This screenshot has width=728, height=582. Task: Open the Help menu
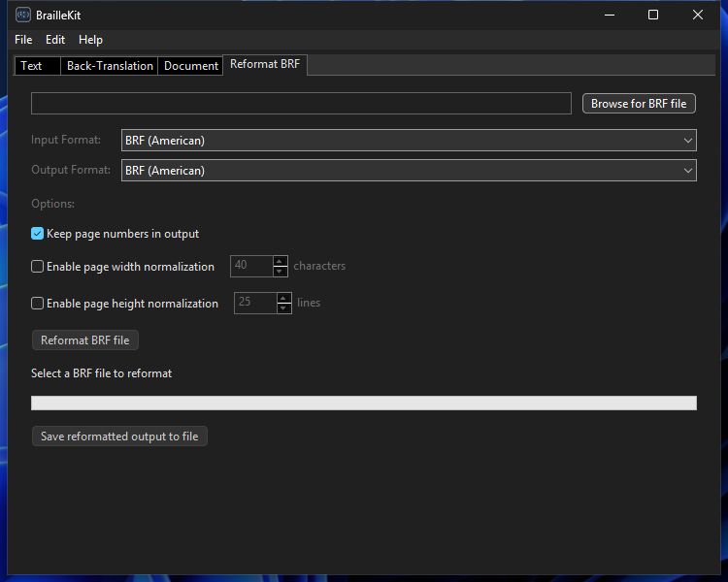pyautogui.click(x=90, y=40)
